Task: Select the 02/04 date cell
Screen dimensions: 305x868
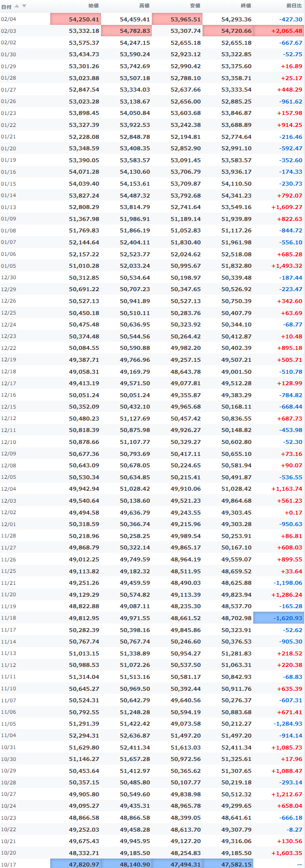Action: (8, 19)
